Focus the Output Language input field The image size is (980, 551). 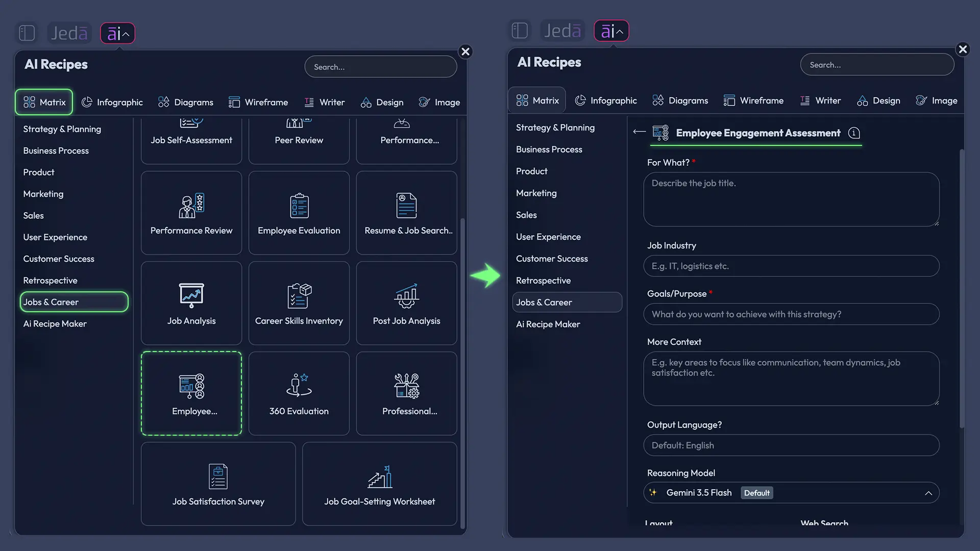point(791,445)
